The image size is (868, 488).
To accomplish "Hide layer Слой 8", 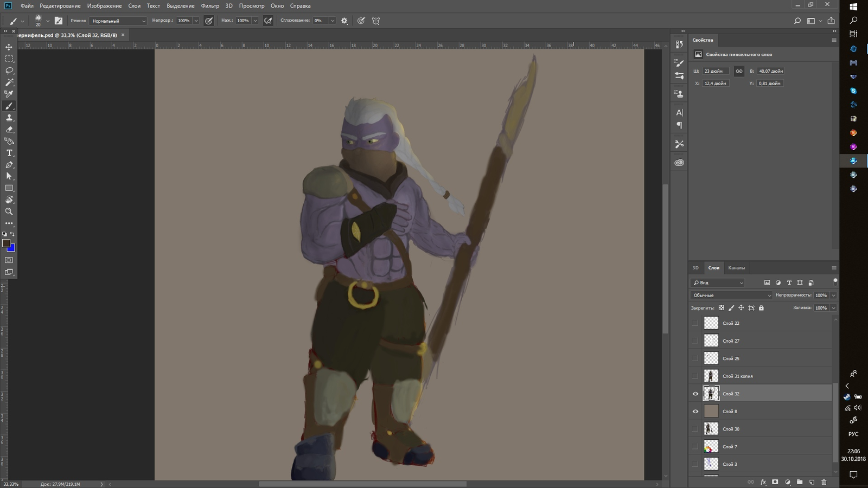I will click(695, 412).
